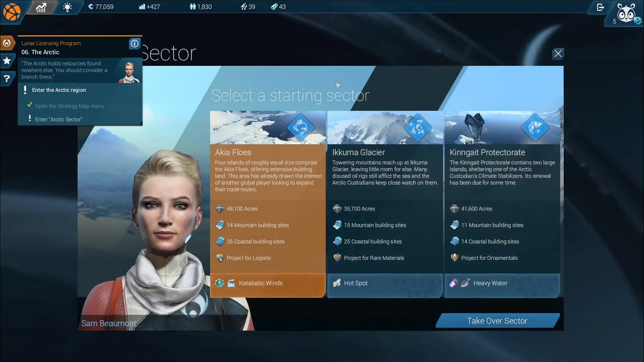Click the Hot Spot label
This screenshot has height=362, width=644.
coord(356,283)
